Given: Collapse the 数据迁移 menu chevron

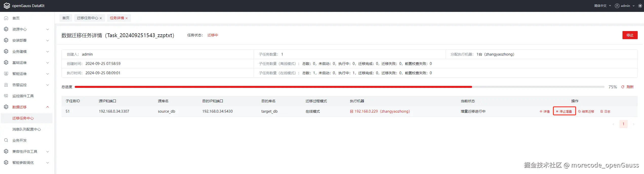Looking at the screenshot, I should [48, 107].
